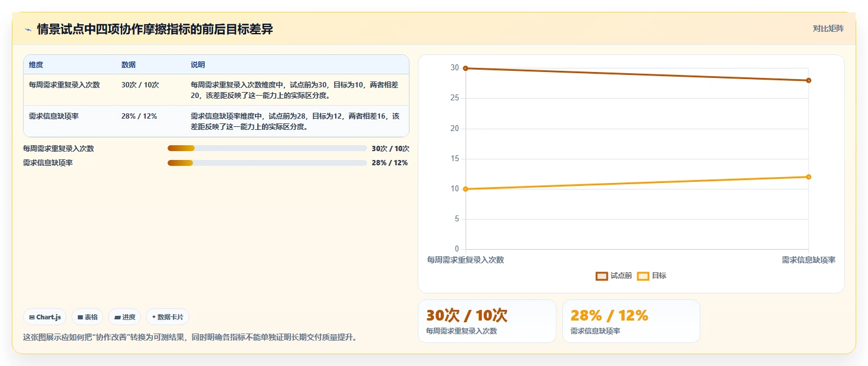Click the 试点前 data point at 28
The width and height of the screenshot is (868, 366).
(x=808, y=80)
